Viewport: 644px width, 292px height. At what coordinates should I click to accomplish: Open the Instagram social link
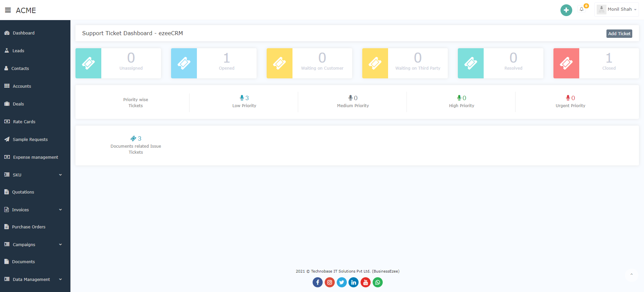[330, 282]
